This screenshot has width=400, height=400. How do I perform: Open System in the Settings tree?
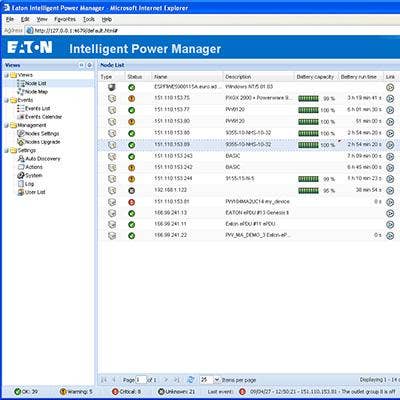pyautogui.click(x=34, y=175)
